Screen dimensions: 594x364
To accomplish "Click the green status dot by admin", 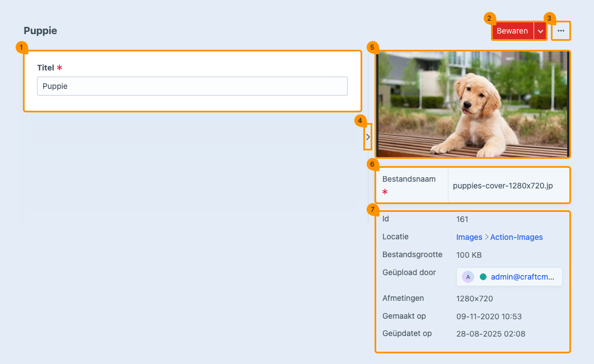I will 483,277.
